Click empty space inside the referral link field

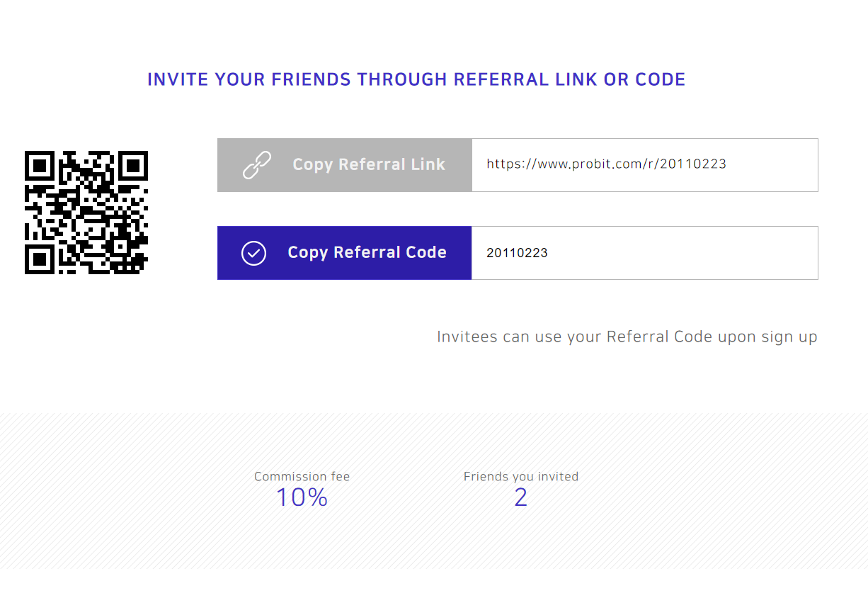pyautogui.click(x=772, y=165)
